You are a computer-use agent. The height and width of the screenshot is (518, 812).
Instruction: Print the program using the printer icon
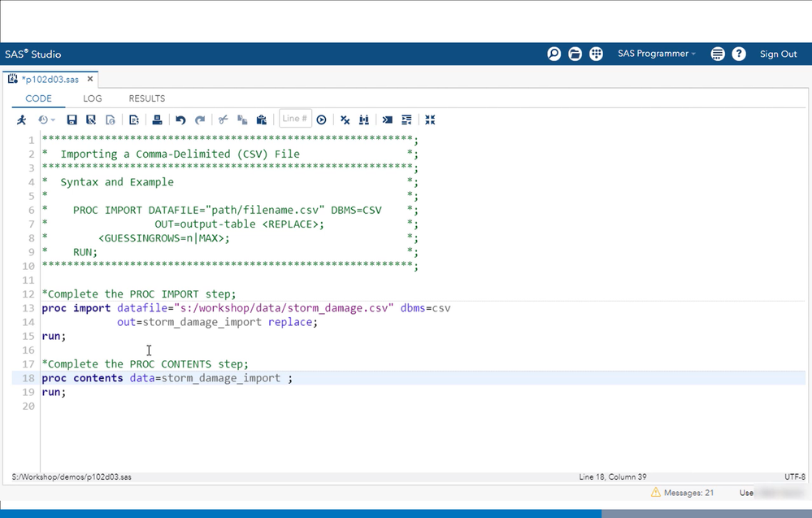tap(158, 120)
